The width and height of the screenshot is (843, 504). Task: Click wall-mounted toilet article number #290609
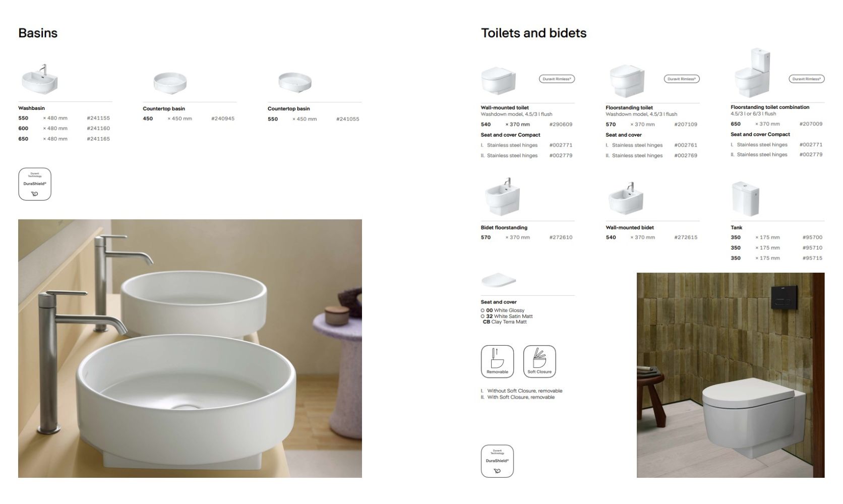561,124
